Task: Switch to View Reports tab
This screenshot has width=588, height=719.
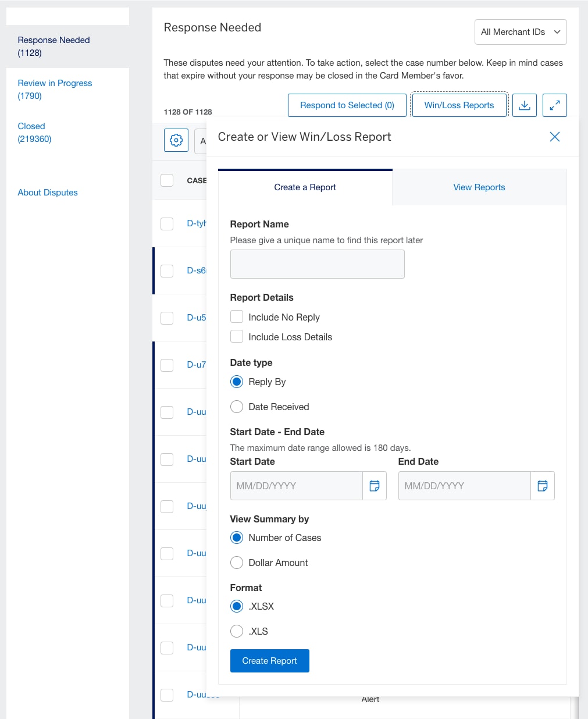Action: (479, 187)
